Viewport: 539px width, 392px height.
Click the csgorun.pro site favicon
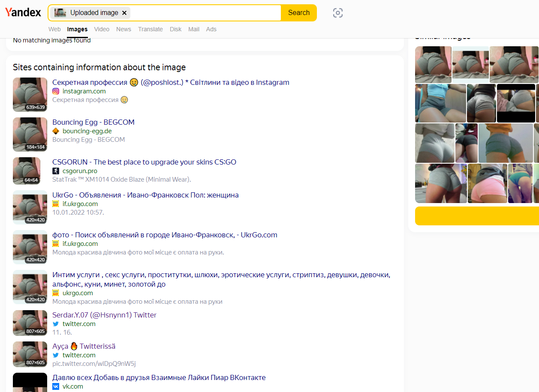coord(56,171)
